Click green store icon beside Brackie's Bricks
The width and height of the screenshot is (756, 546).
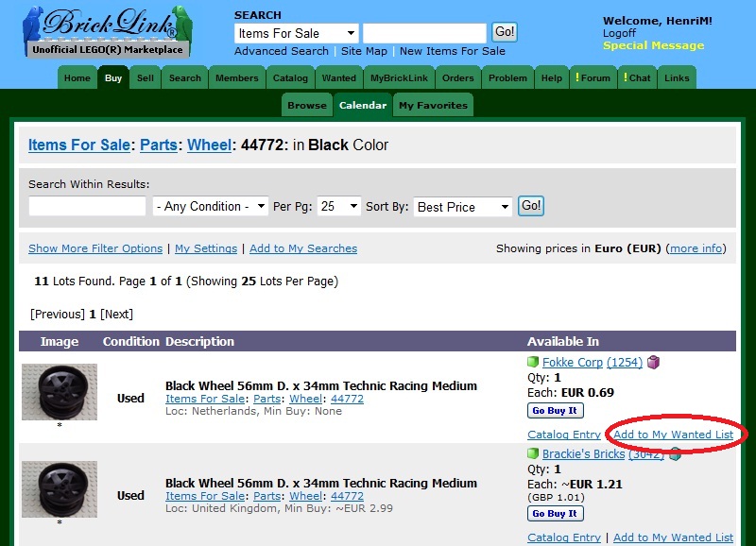pyautogui.click(x=533, y=454)
